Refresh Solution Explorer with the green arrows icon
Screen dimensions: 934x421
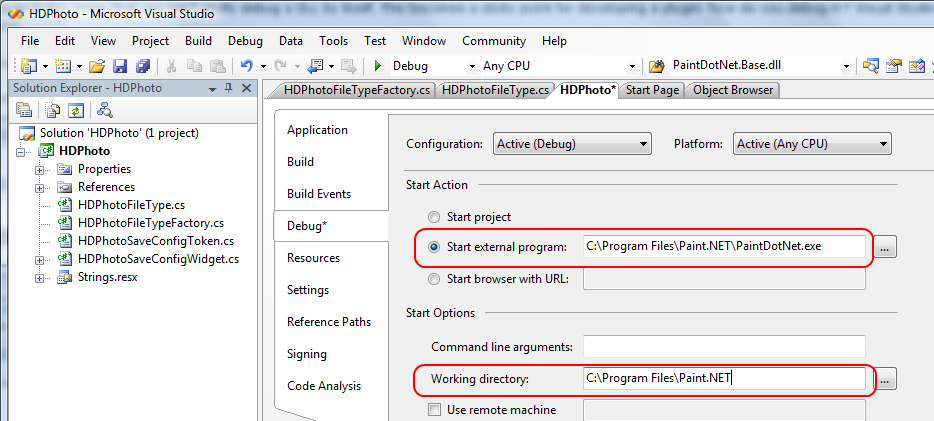pos(76,110)
